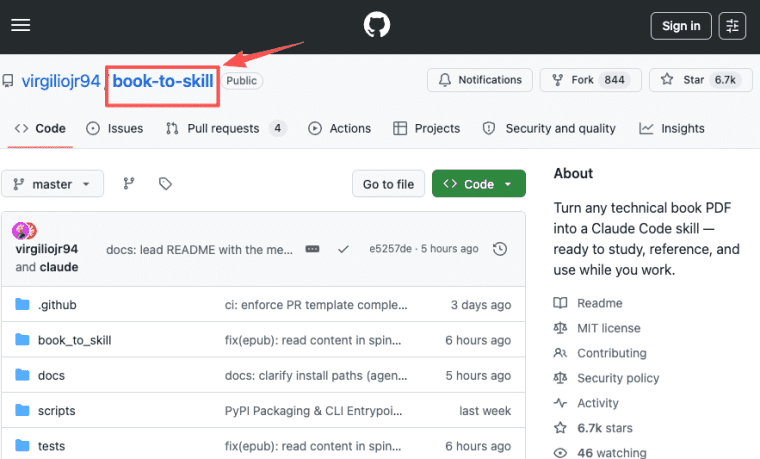
Task: Click the docs folder icon
Action: 22,375
